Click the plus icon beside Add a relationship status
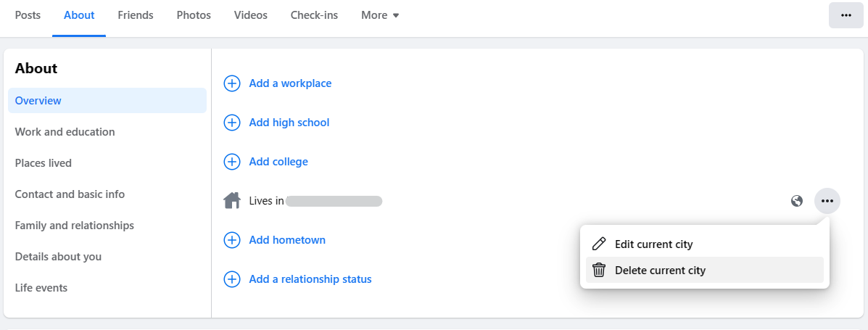 tap(232, 279)
